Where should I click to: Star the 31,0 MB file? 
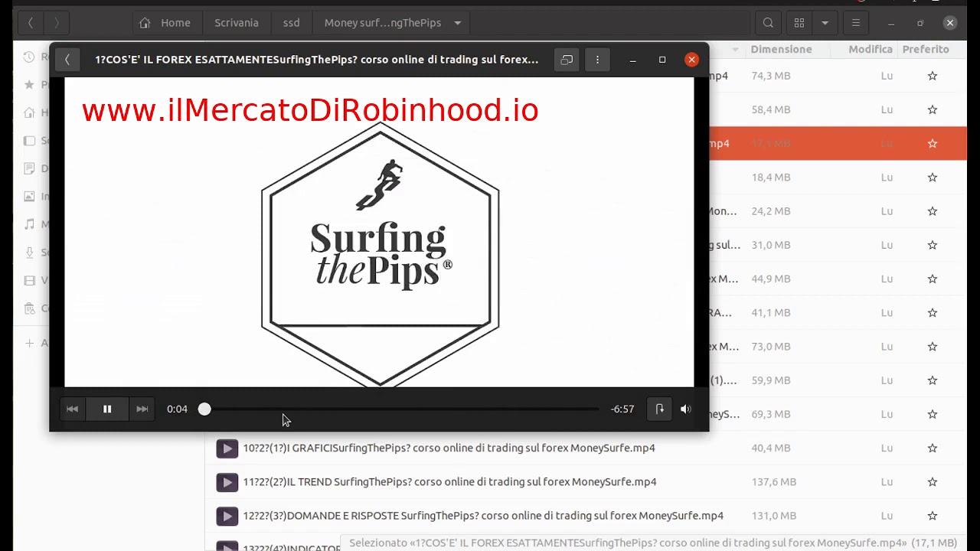(933, 245)
